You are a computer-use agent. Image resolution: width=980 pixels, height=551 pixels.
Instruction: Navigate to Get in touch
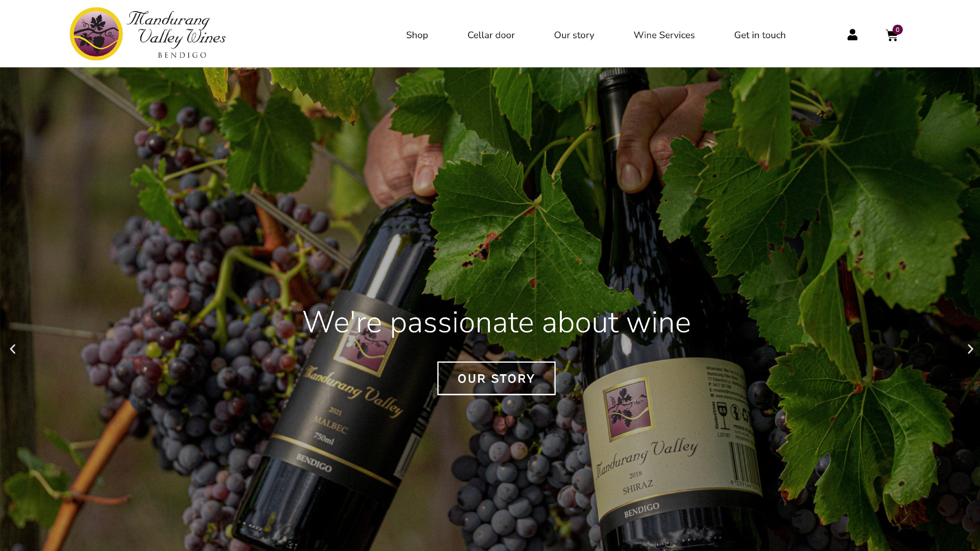click(759, 35)
